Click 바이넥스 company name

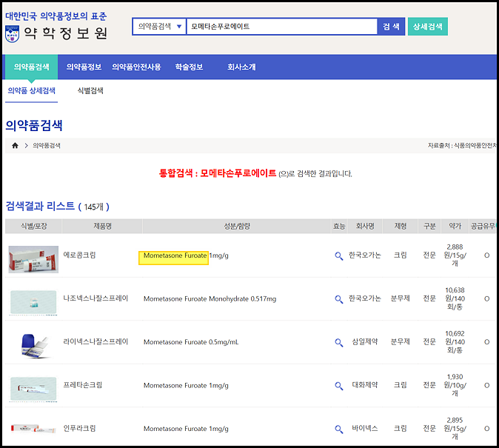[365, 428]
